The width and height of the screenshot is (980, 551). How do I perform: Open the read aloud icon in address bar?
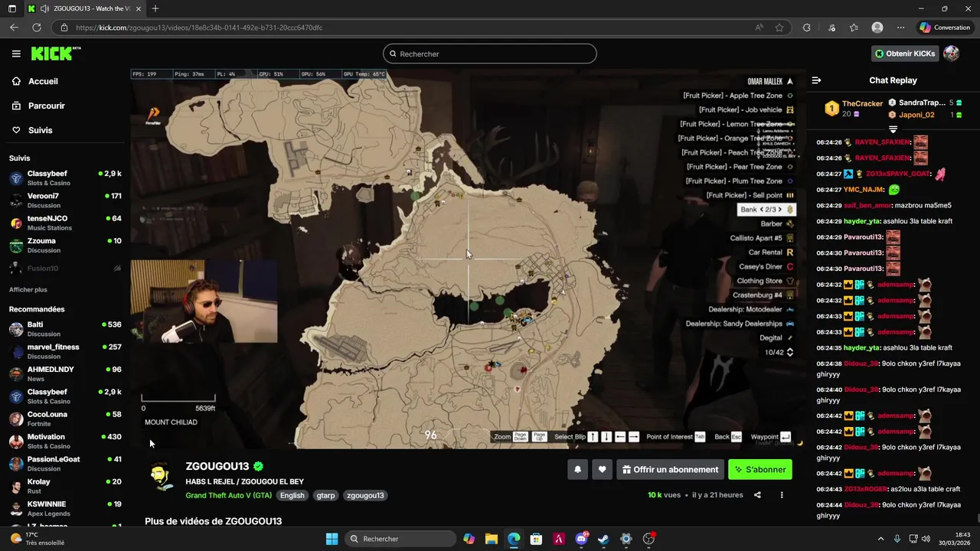(x=759, y=28)
